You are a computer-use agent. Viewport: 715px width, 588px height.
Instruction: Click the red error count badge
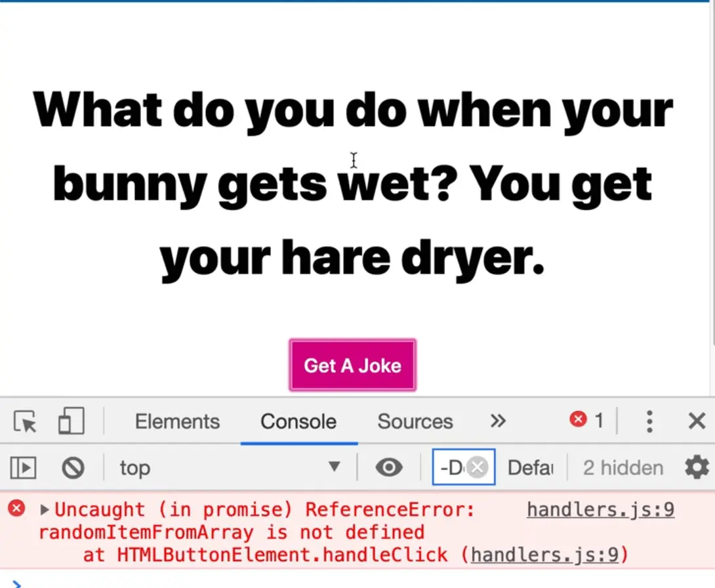(586, 420)
